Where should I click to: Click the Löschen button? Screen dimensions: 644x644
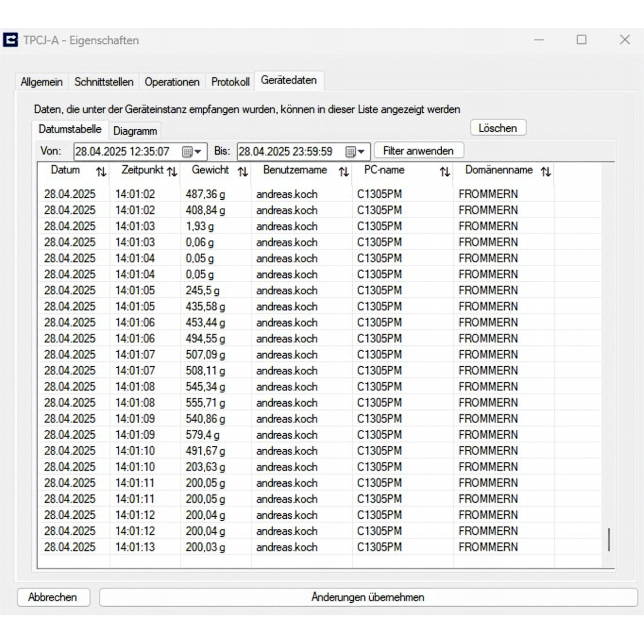pos(498,128)
